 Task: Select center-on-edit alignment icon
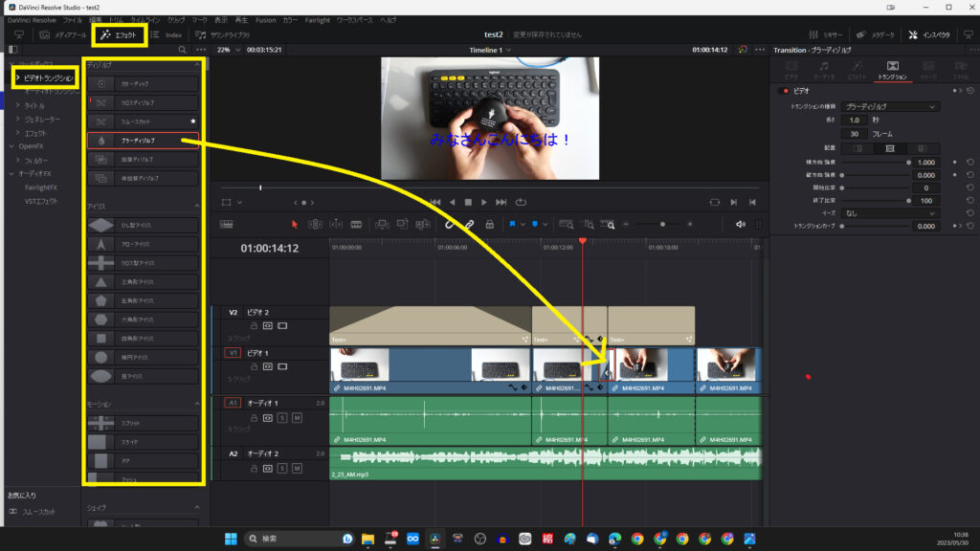pos(890,148)
